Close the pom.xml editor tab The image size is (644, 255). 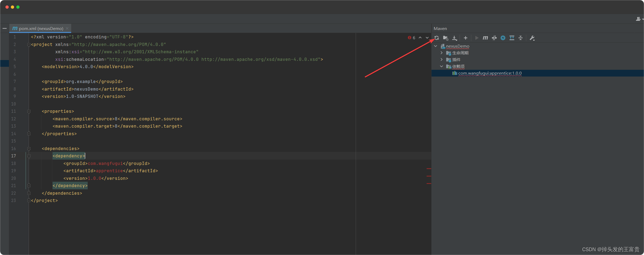coord(67,28)
